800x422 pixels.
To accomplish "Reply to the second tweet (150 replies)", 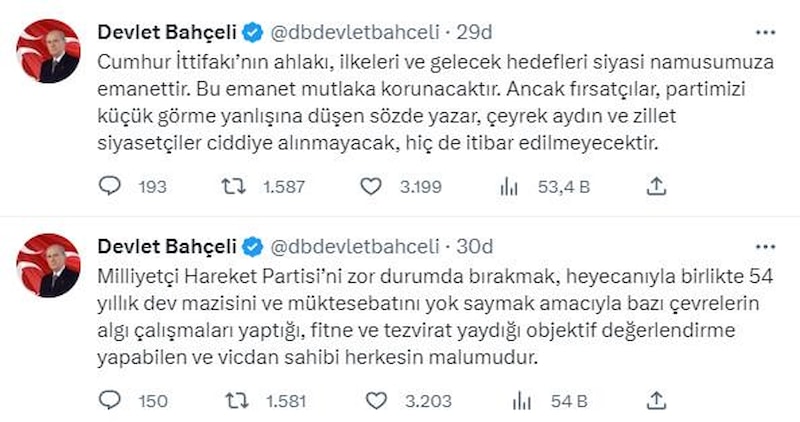I will pyautogui.click(x=111, y=401).
